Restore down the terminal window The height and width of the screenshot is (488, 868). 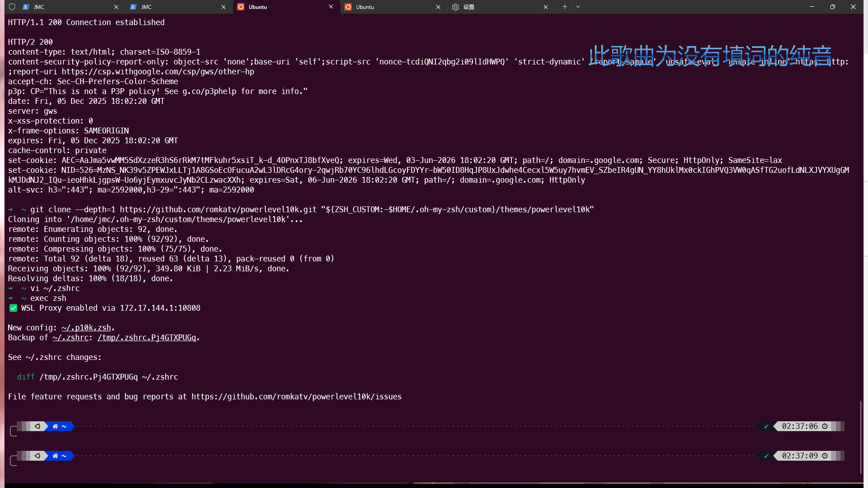(832, 7)
